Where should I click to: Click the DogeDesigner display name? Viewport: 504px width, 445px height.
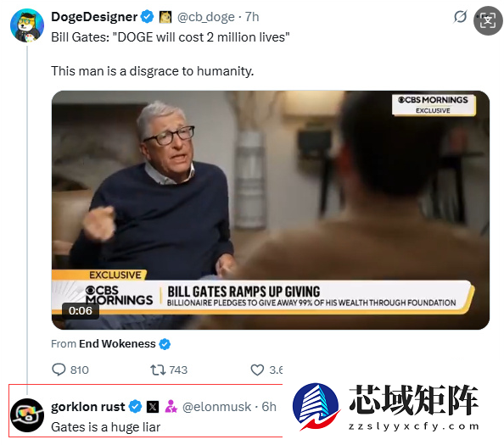pos(94,17)
